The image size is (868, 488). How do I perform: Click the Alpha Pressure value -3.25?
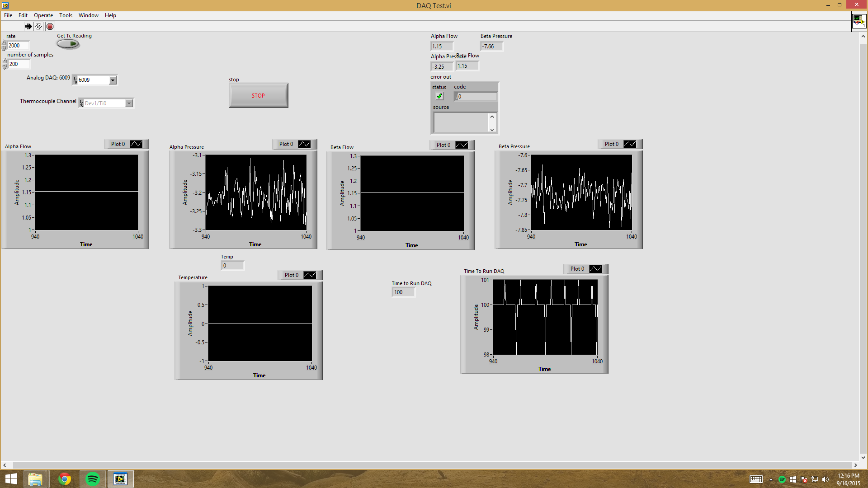(x=442, y=66)
